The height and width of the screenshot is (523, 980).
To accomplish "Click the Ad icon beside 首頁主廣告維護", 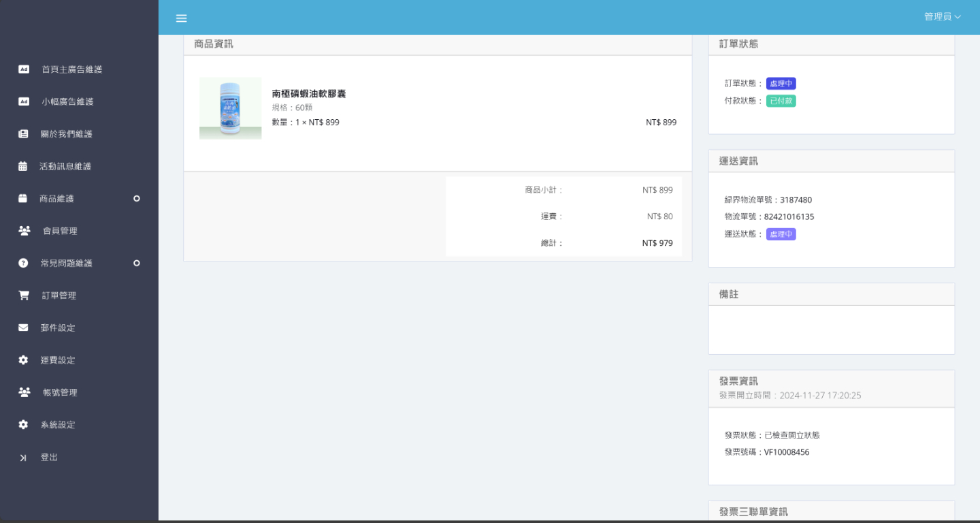I will coord(23,69).
